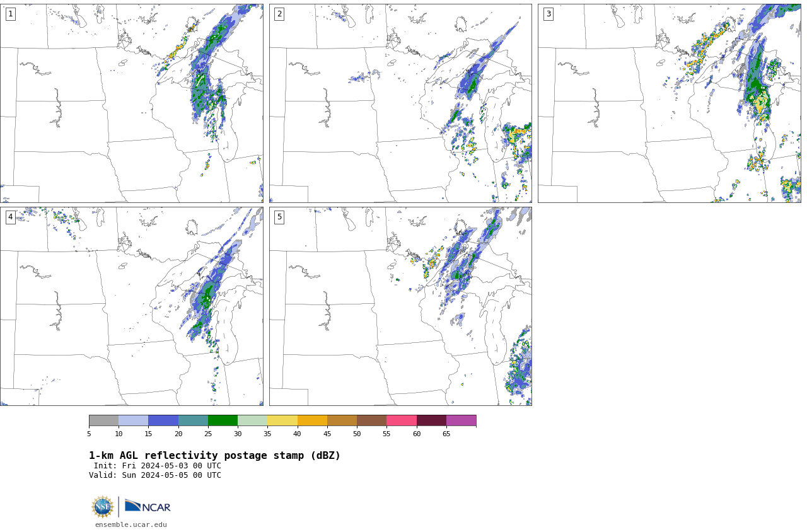
Task: Click the colorbar tick label 30
Action: (238, 434)
